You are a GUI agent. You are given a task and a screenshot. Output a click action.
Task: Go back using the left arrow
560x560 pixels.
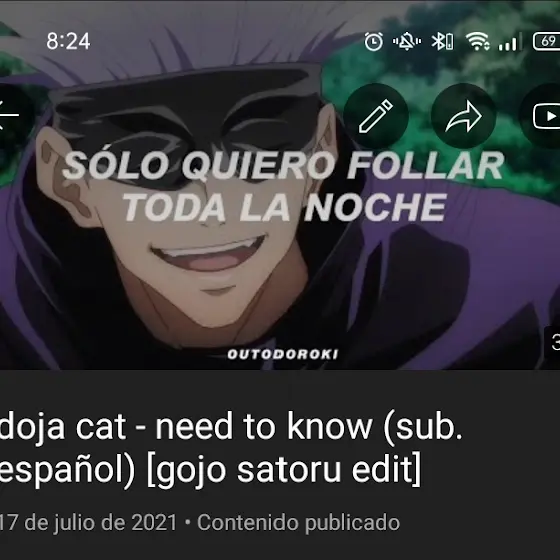click(9, 115)
